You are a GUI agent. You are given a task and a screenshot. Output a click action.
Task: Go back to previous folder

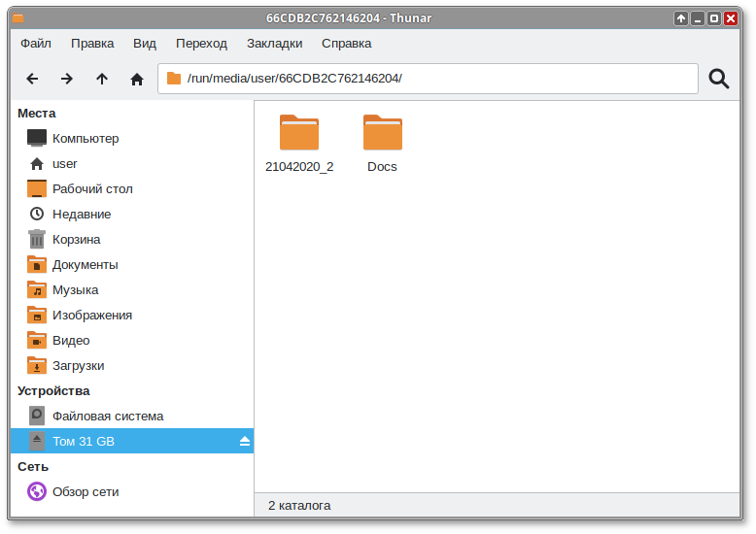32,79
